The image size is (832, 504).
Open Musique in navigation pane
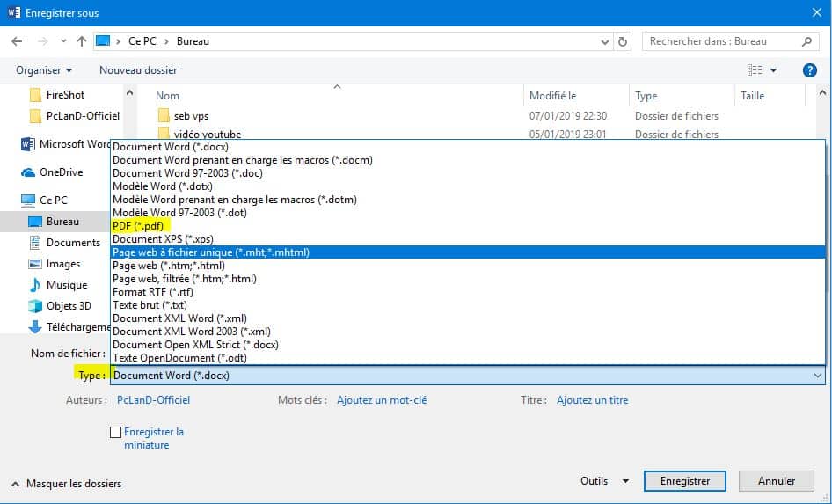[x=57, y=285]
